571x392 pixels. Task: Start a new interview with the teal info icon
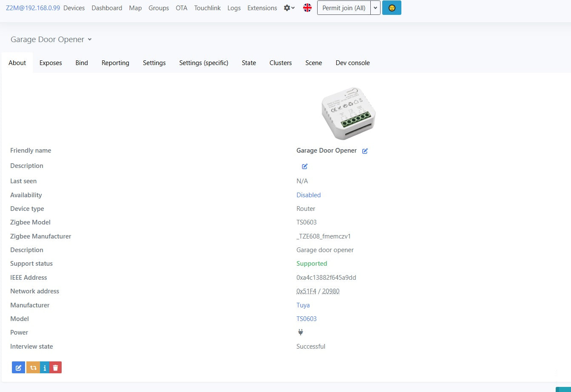coord(44,367)
